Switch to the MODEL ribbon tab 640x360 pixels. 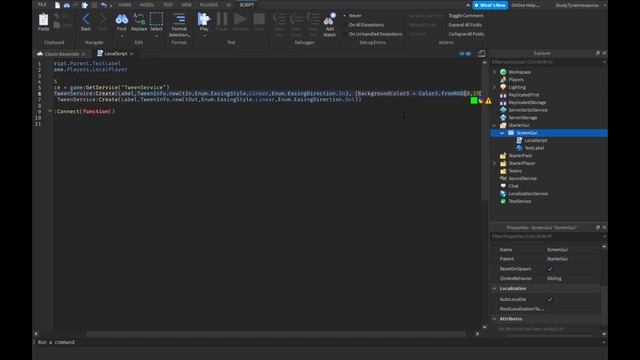(x=147, y=5)
